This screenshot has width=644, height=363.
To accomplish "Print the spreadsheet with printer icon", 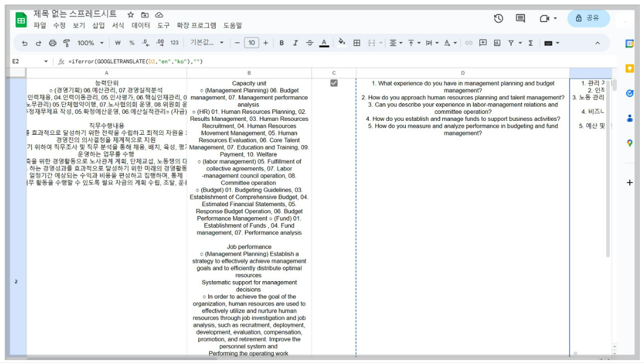I will (x=52, y=43).
